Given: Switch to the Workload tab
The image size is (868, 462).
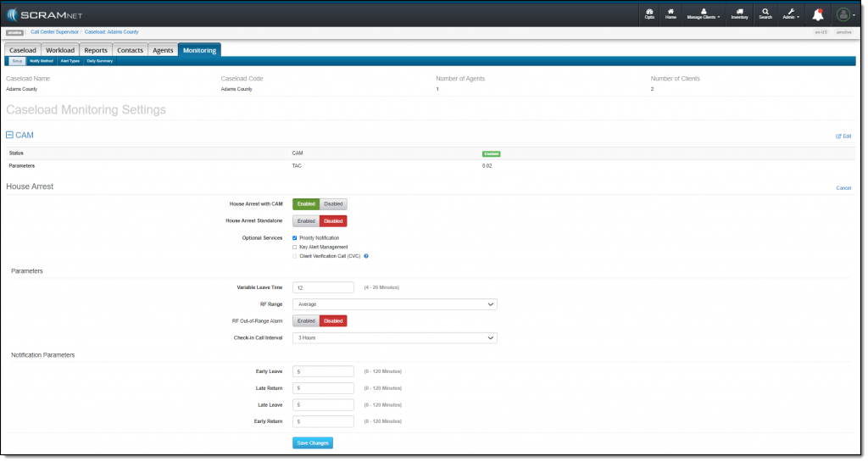Looking at the screenshot, I should 60,50.
